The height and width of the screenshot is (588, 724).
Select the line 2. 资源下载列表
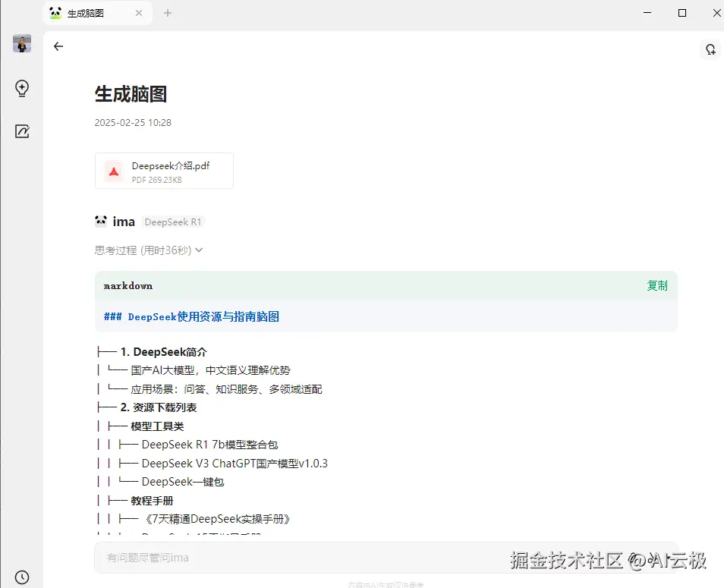click(159, 407)
